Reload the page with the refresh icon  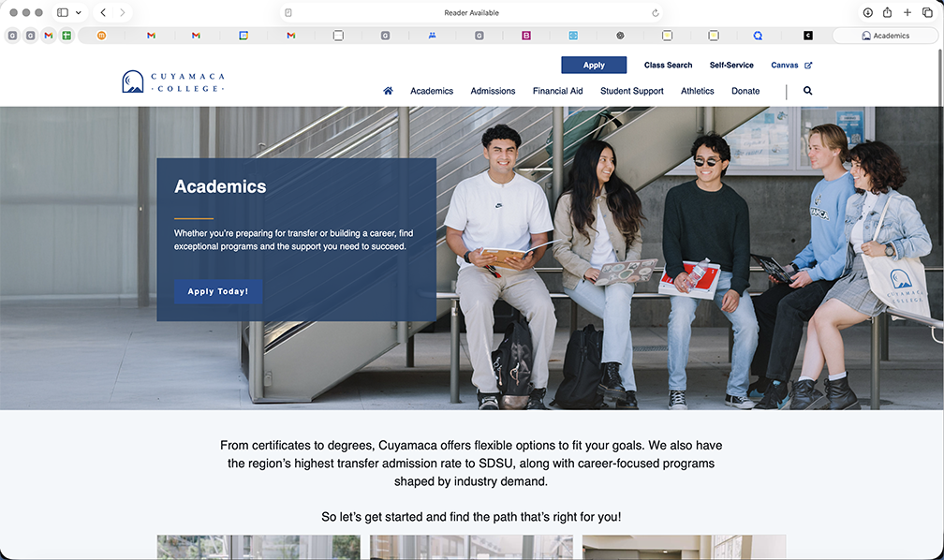coord(655,13)
